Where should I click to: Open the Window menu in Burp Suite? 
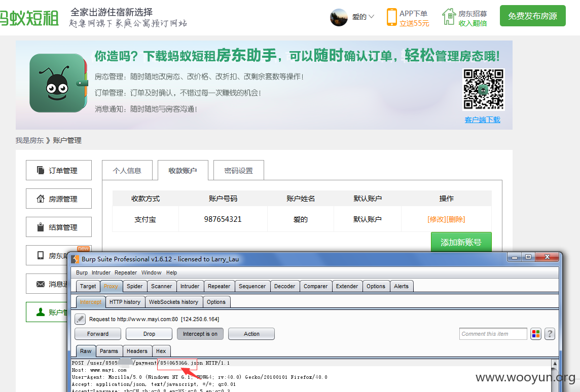coord(151,272)
